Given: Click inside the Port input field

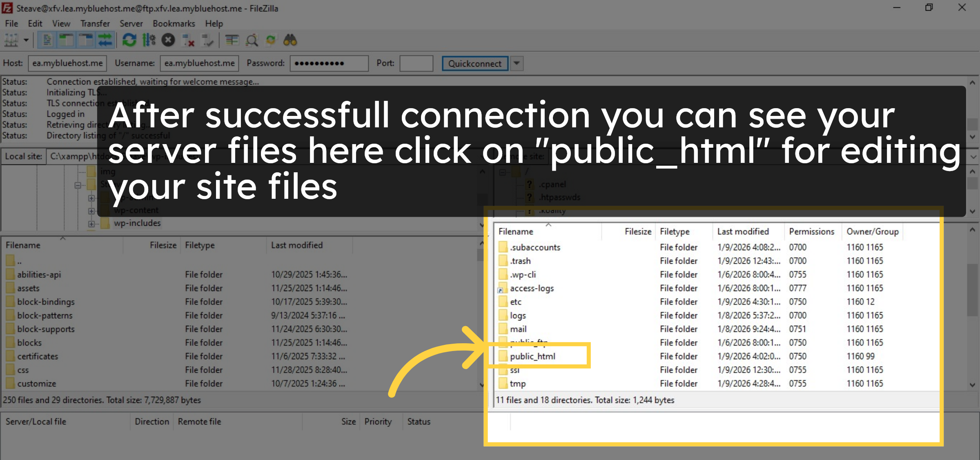Looking at the screenshot, I should click(416, 63).
